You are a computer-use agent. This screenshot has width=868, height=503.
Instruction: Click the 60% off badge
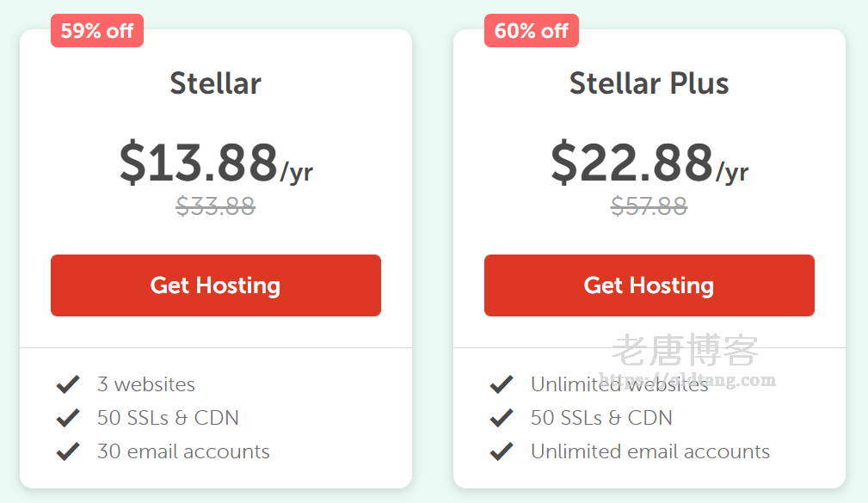click(531, 31)
